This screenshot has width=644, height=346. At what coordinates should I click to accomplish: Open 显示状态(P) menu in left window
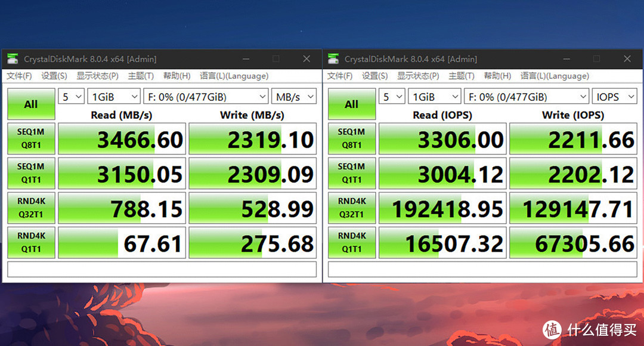pos(97,76)
